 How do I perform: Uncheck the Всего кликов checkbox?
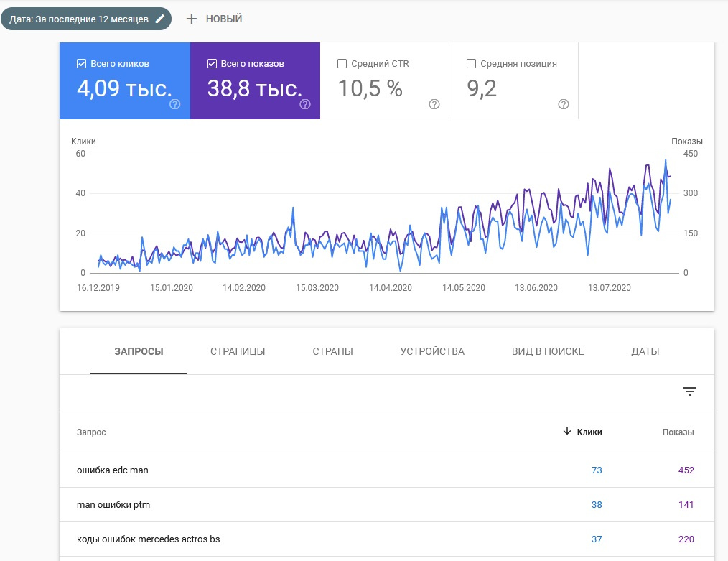tap(82, 64)
